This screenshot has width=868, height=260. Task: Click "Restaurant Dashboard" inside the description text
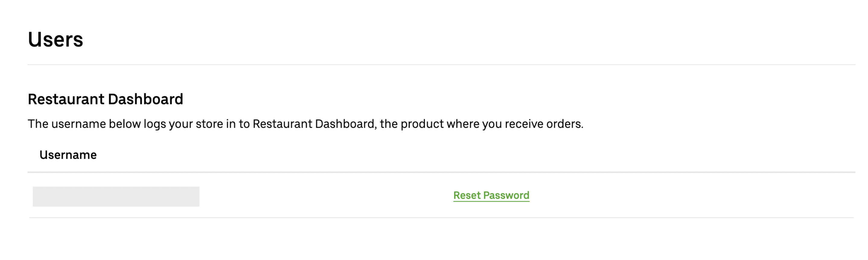pos(313,124)
